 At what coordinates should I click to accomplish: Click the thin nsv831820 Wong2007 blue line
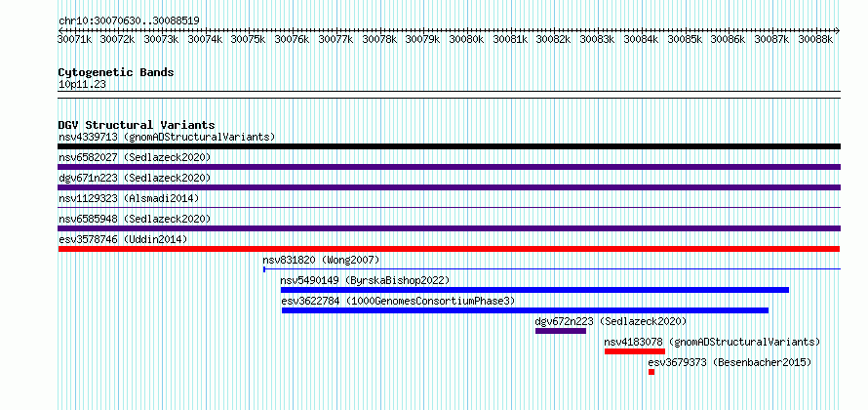tap(552, 269)
